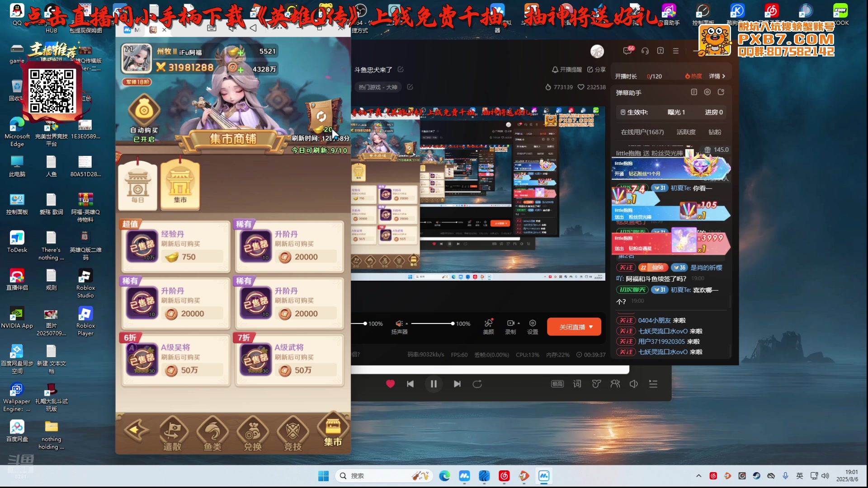Change audio quality 极高 setting
Screen dimensions: 868x488
click(557, 384)
